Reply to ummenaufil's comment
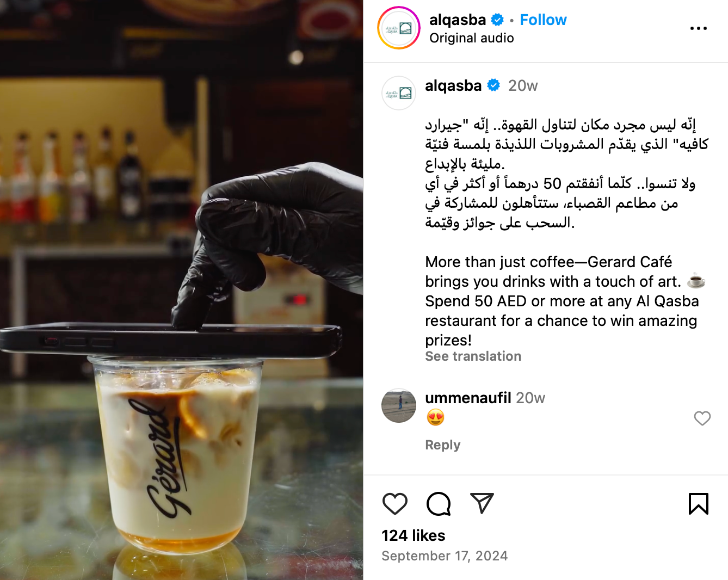 tap(442, 445)
